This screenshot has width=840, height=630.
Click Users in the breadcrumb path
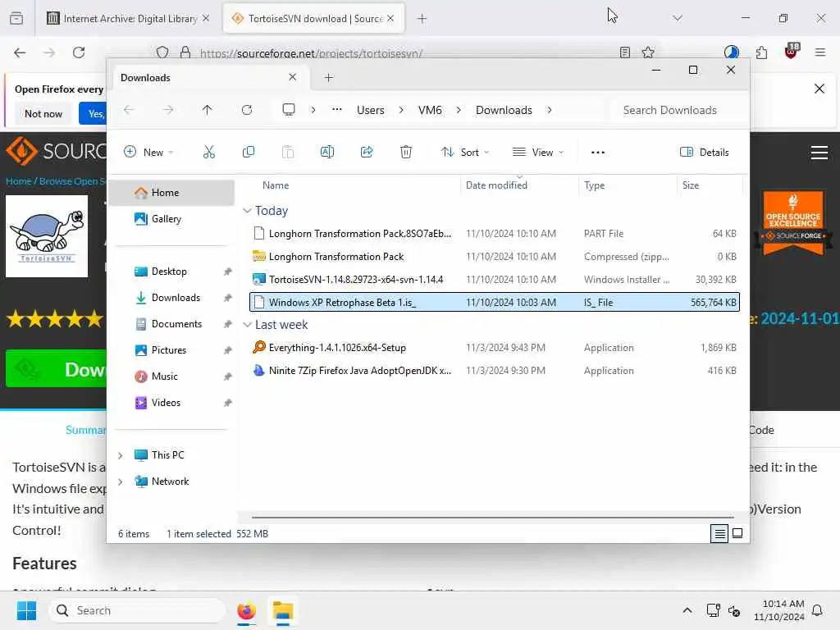[370, 110]
